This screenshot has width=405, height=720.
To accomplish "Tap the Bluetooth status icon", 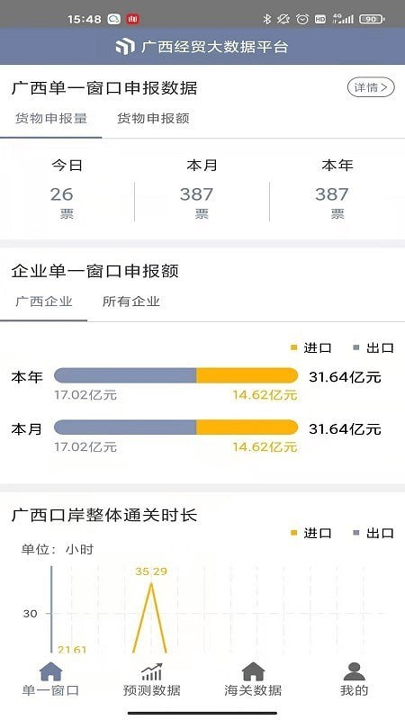I will pos(267,19).
